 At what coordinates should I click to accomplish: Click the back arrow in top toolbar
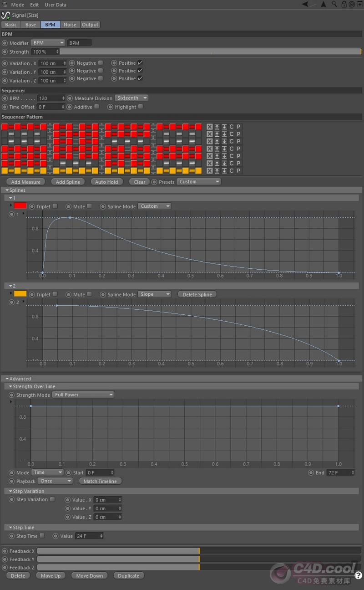(x=305, y=5)
